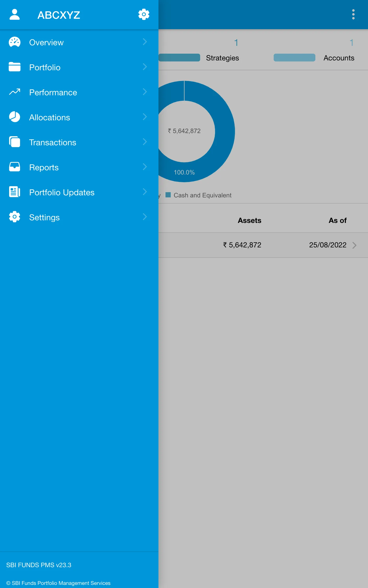Click the donut center ₹ 5,642,872 value
This screenshot has height=588, width=368.
(x=184, y=131)
